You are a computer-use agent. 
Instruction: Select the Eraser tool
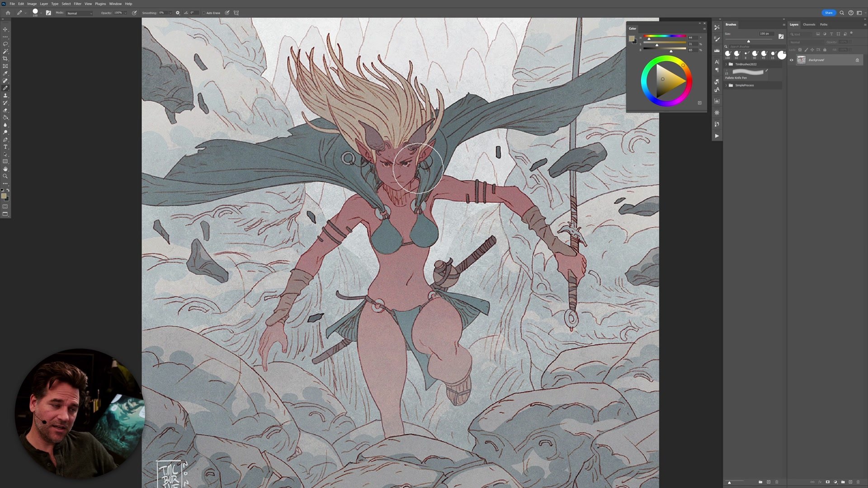point(5,110)
